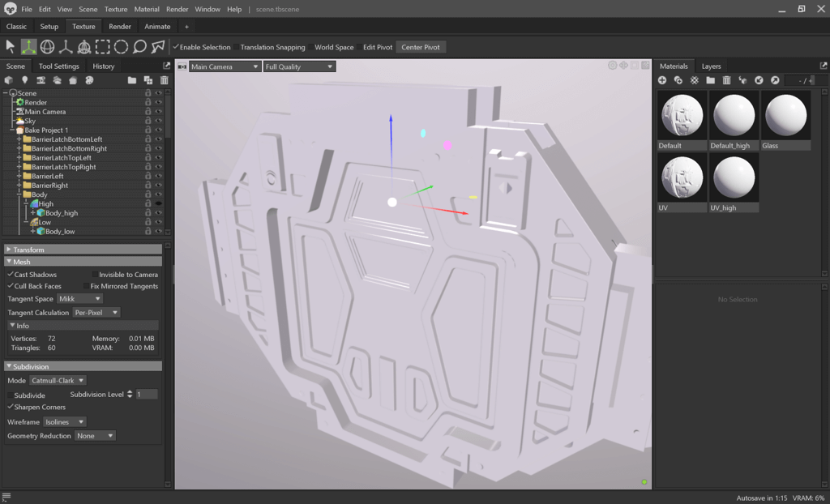
Task: Click the new material plus icon
Action: (662, 80)
